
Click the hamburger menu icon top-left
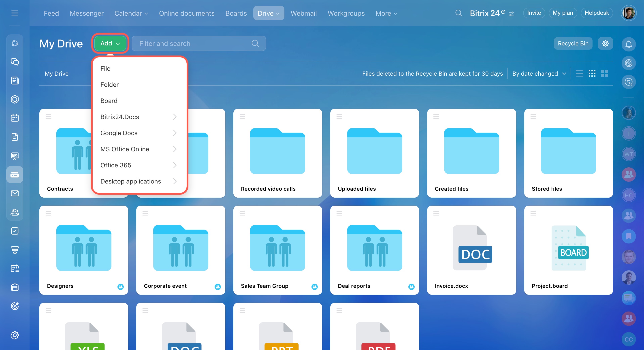click(15, 13)
